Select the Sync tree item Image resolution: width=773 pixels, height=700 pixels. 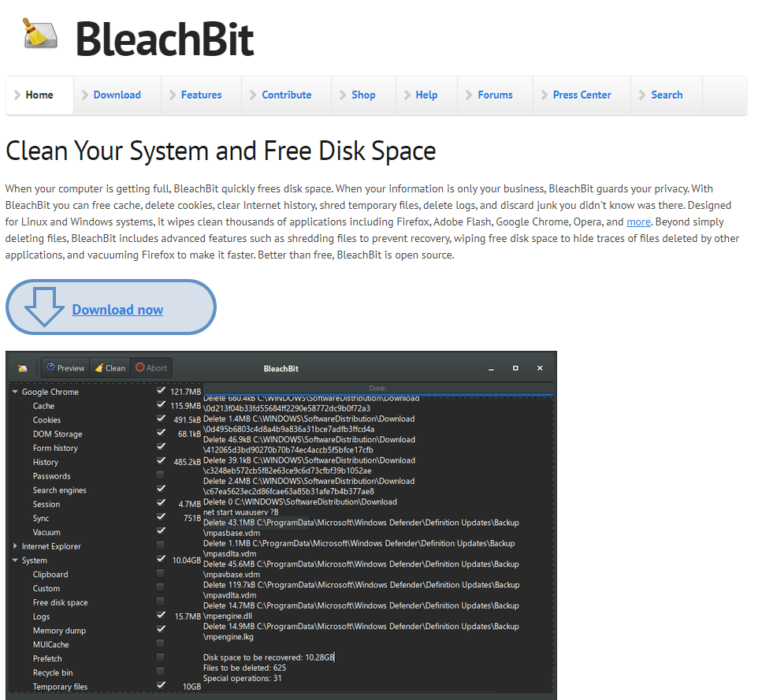click(x=40, y=519)
